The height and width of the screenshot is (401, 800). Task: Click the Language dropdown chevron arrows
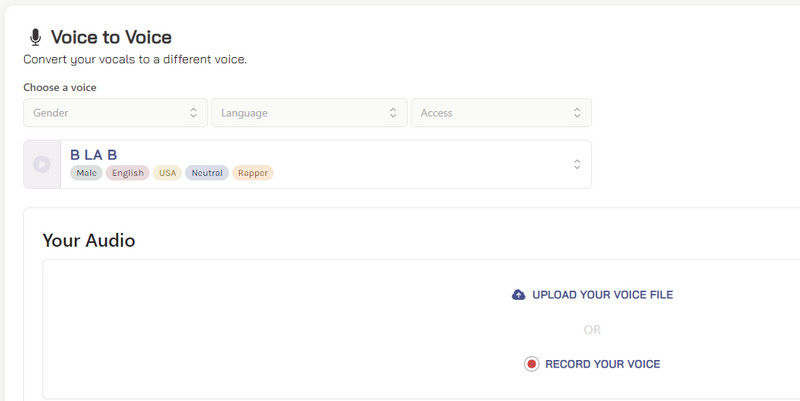(394, 113)
